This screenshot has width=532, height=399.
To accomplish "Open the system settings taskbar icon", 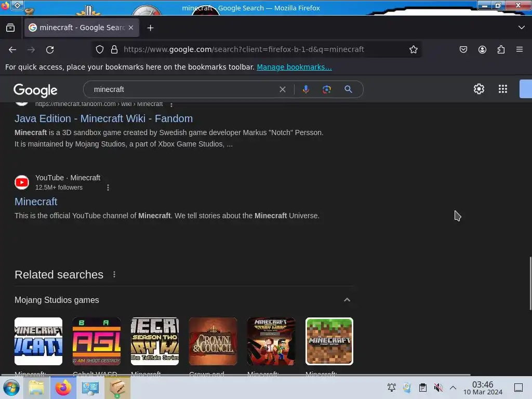I will tap(90, 388).
